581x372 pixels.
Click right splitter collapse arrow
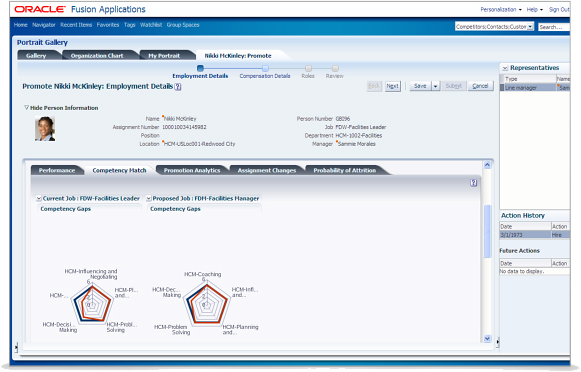pyautogui.click(x=497, y=342)
